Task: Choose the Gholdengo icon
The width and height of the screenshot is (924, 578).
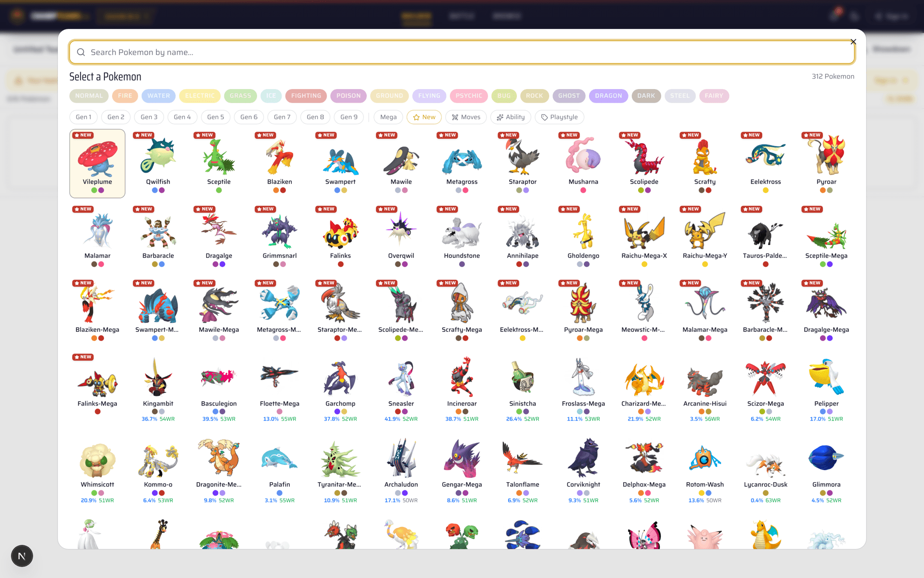Action: (x=583, y=230)
